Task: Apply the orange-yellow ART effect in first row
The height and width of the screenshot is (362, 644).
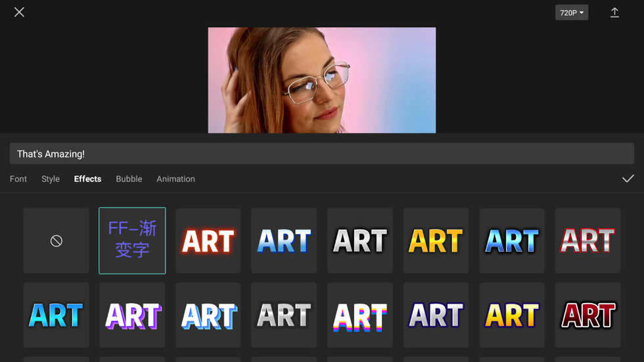Action: [x=436, y=241]
